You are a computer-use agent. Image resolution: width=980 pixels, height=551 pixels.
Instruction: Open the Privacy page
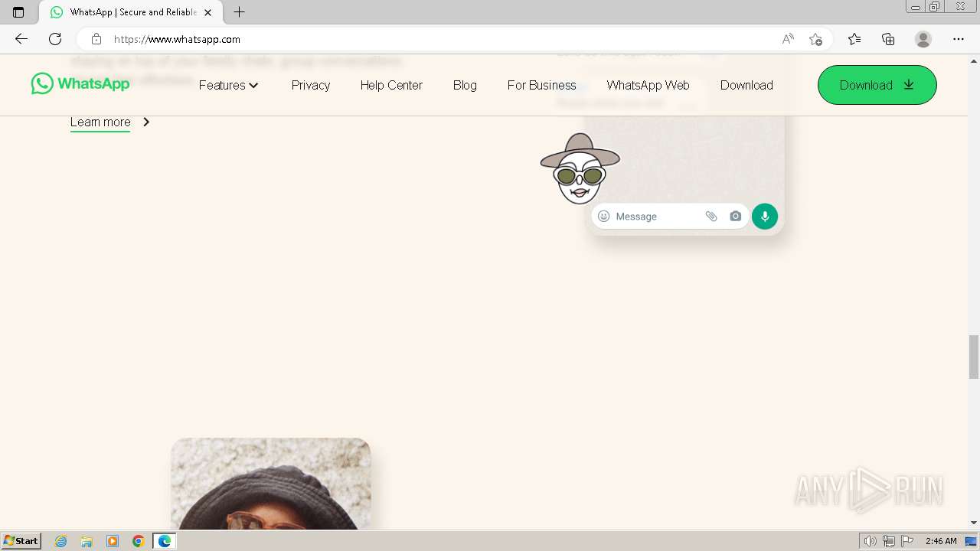tap(311, 85)
